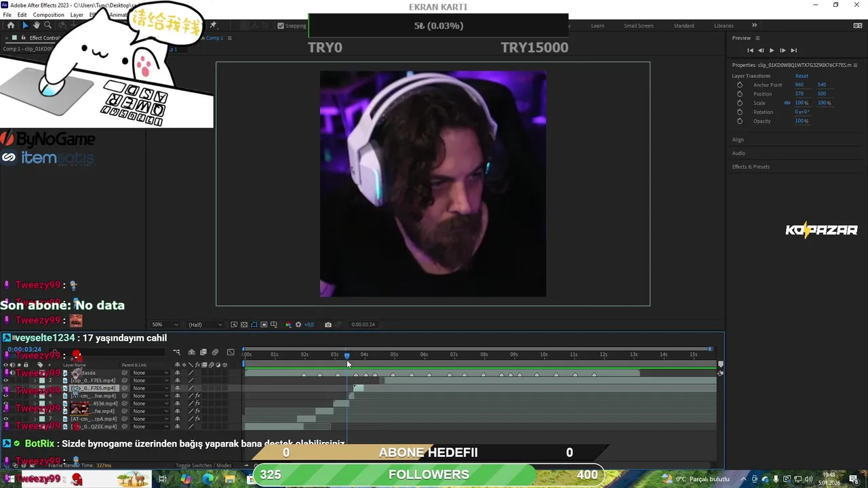
Task: Toggle Scale constrain proportions link
Action: pyautogui.click(x=787, y=103)
